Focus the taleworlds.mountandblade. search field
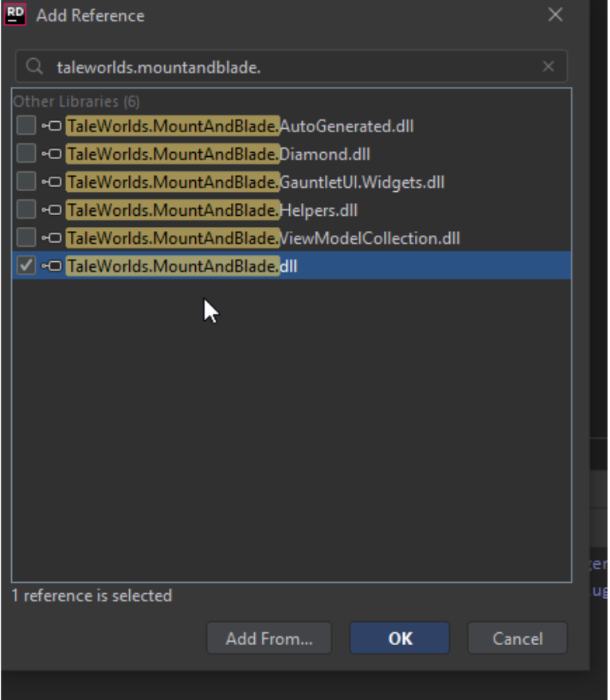Viewport: 610px width, 700px height. (291, 67)
